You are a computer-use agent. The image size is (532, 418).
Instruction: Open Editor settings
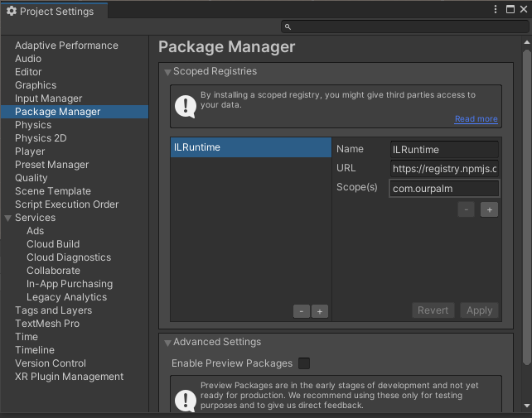click(28, 72)
